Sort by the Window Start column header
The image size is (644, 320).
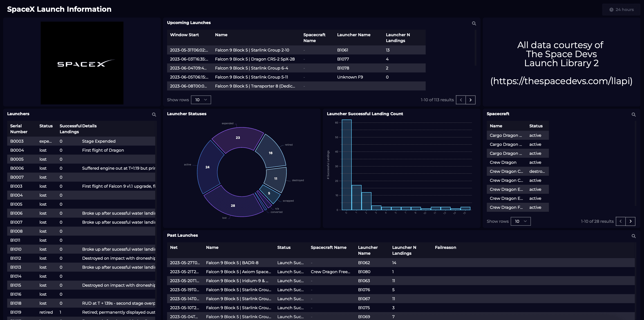pos(184,35)
